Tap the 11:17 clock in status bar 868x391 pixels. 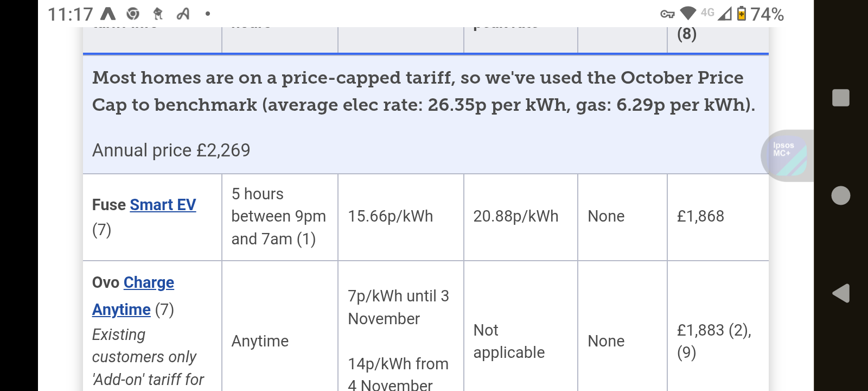[x=70, y=14]
